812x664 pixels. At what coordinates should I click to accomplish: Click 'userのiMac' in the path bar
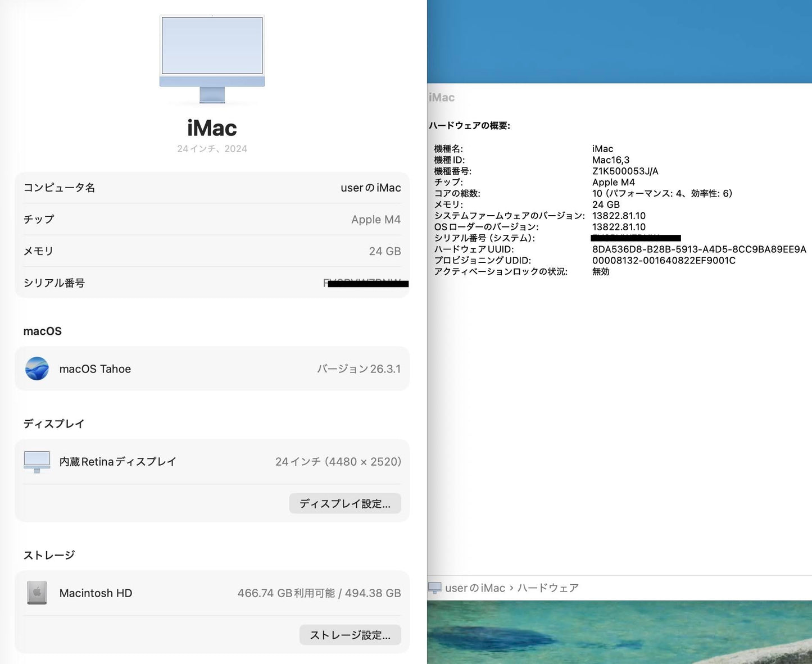(475, 588)
